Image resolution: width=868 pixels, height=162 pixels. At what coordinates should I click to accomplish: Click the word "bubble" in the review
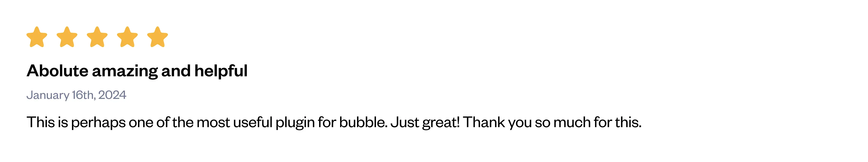[362, 122]
